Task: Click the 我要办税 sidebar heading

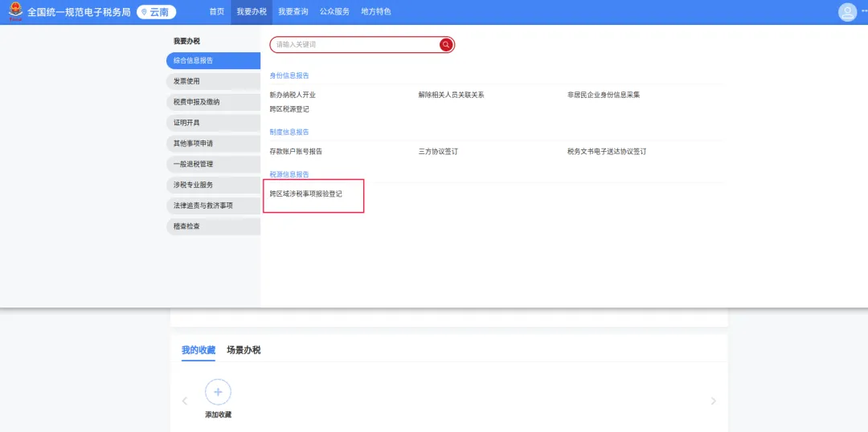Action: 186,42
